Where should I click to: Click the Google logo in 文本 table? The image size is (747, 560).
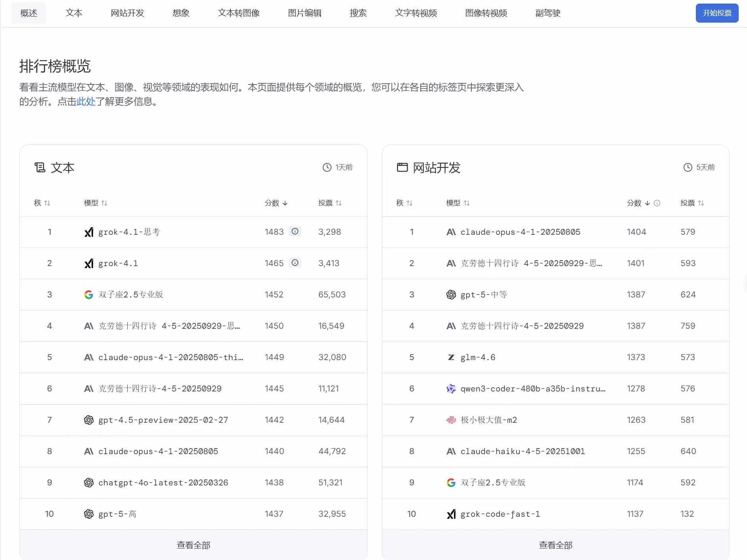[x=89, y=295]
